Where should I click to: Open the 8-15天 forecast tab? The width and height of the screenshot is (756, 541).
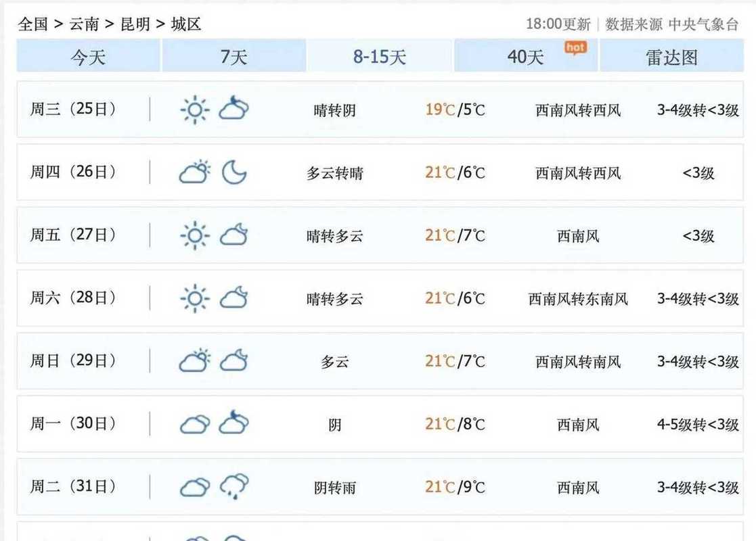[379, 57]
